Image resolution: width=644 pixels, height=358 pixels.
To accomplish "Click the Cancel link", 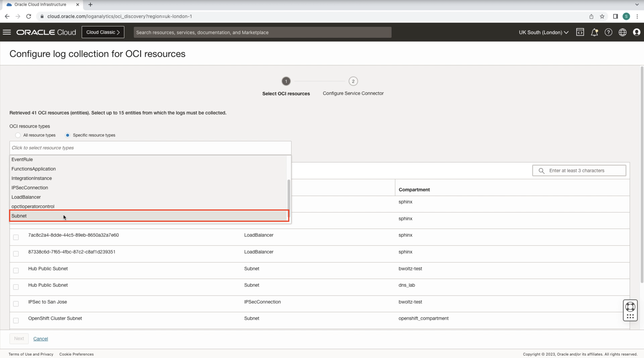I will point(41,339).
